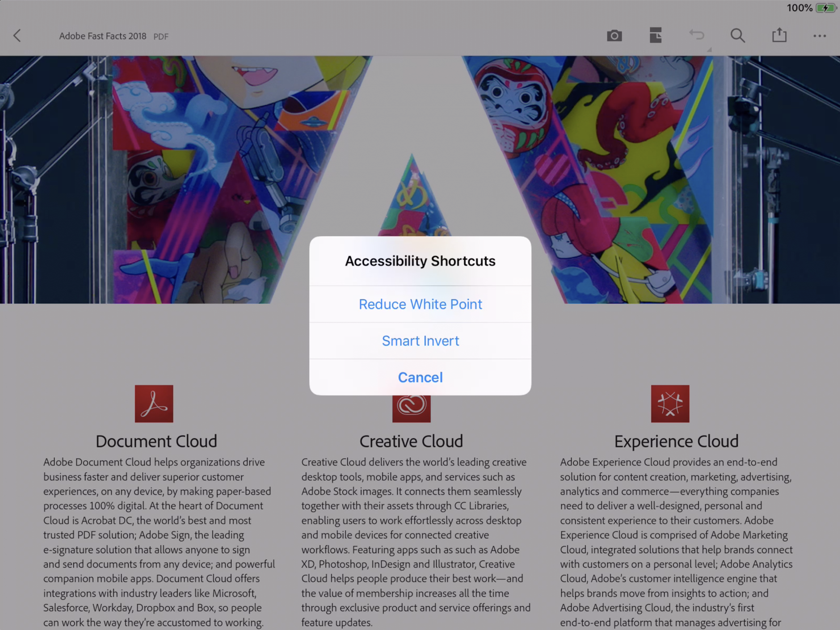Open the crop/selection tool
840x630 pixels.
(x=656, y=36)
